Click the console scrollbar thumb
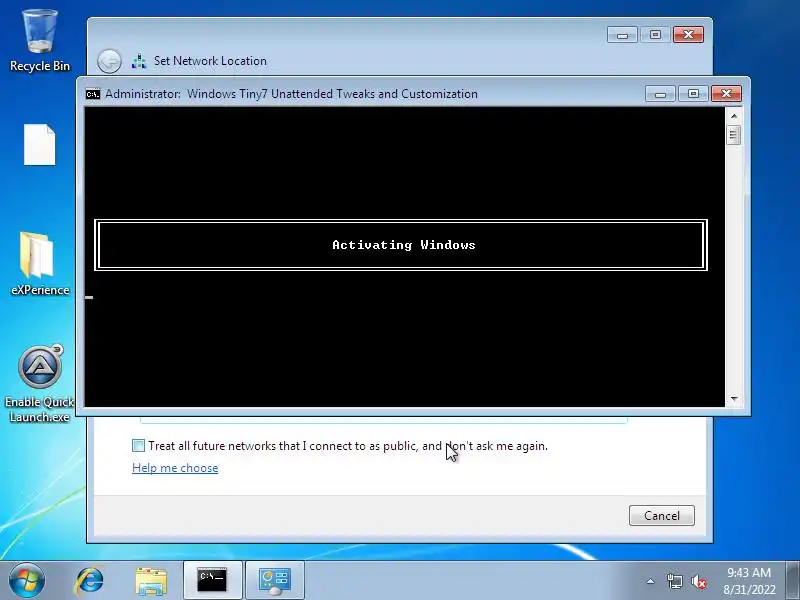This screenshot has height=600, width=800. coord(734,135)
